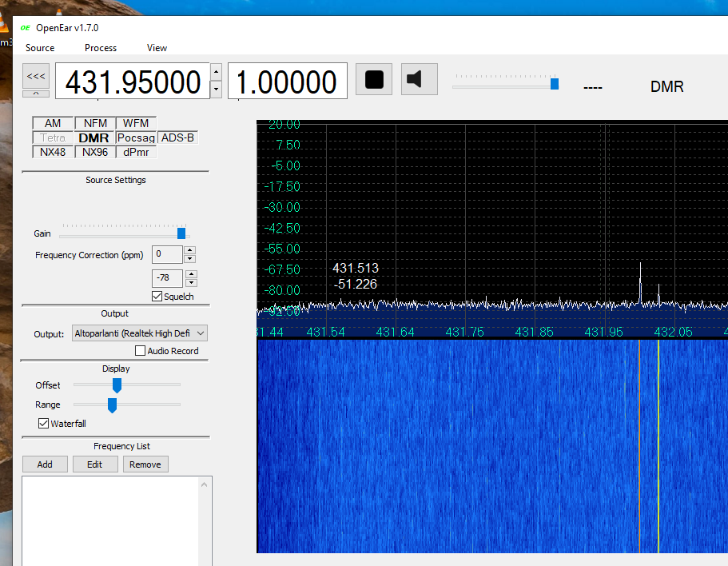This screenshot has width=728, height=566.
Task: Toggle the Squelch checkbox
Action: coord(157,297)
